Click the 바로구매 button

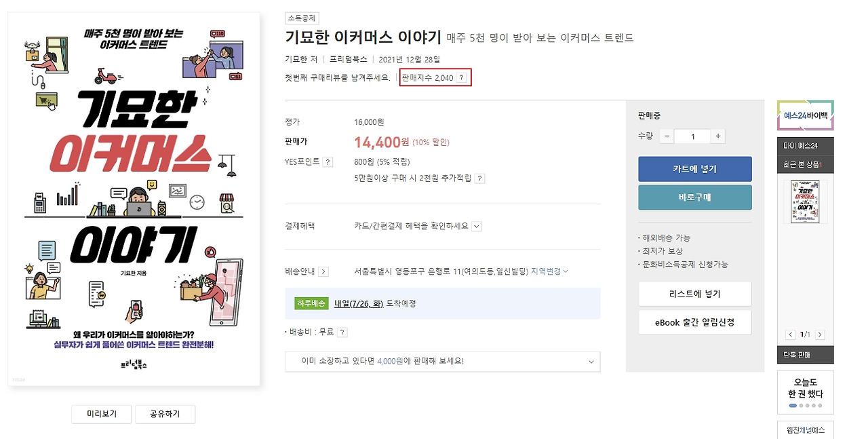coord(694,197)
